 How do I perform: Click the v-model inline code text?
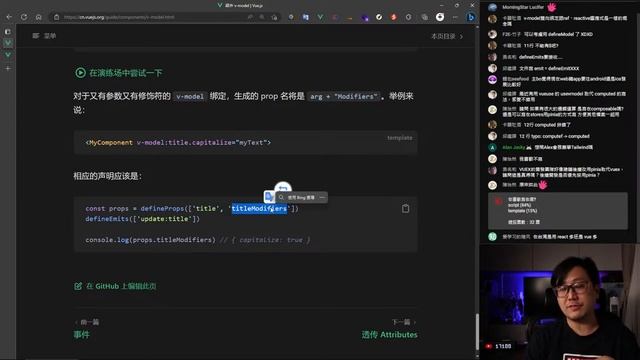click(190, 97)
